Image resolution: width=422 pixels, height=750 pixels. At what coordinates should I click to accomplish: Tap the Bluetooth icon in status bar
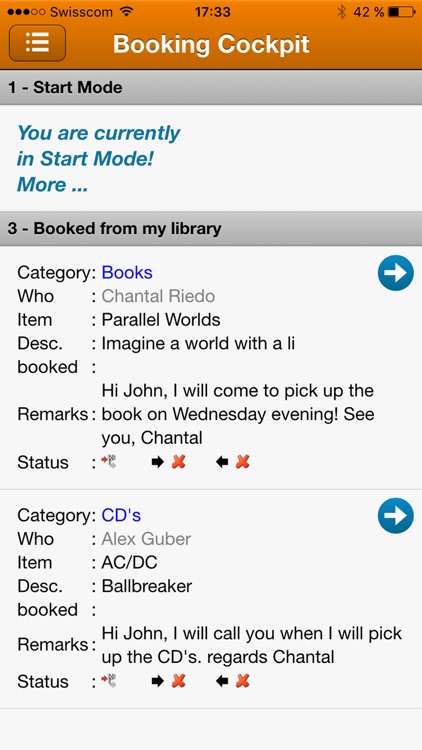(341, 11)
